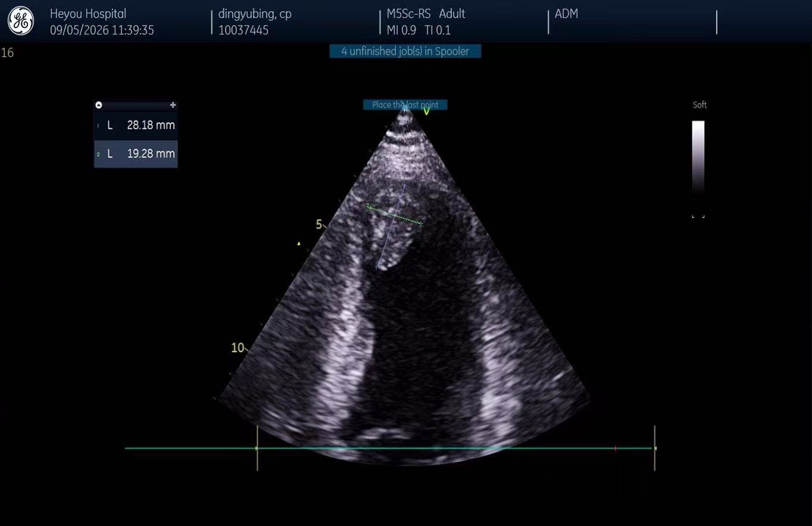Click the move handle on measurement panel
812x526 pixels.
tap(173, 105)
